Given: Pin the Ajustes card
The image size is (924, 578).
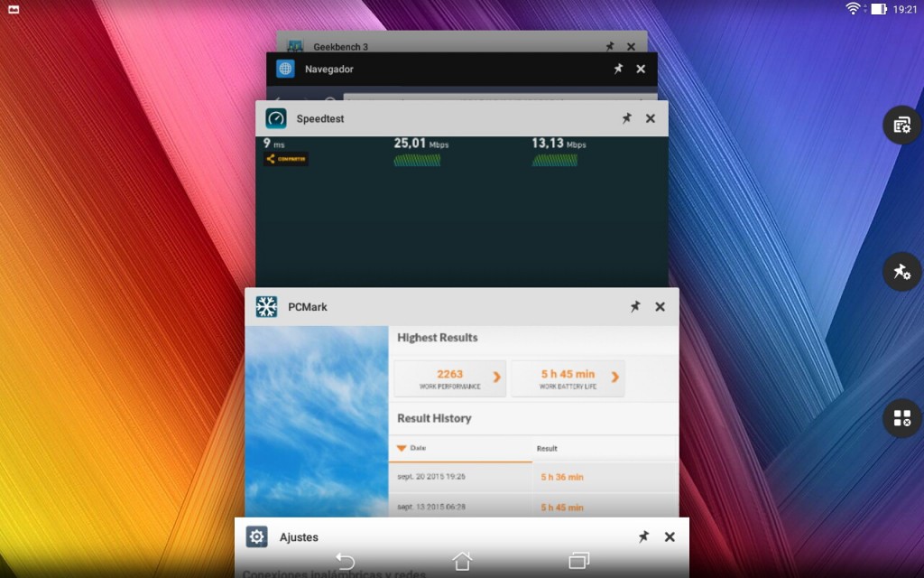Looking at the screenshot, I should click(643, 536).
